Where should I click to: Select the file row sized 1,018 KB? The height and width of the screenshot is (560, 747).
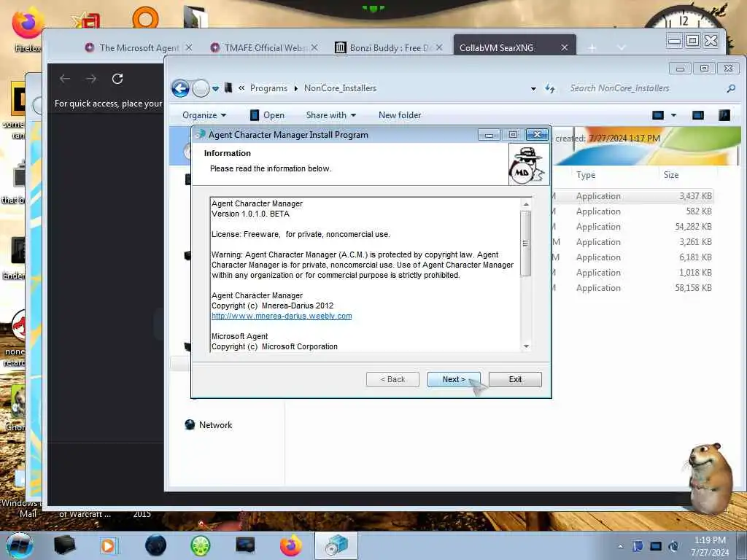point(632,273)
